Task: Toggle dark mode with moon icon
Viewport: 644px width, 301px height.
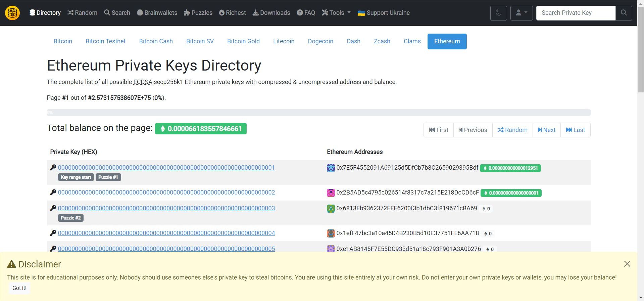Action: pyautogui.click(x=498, y=13)
